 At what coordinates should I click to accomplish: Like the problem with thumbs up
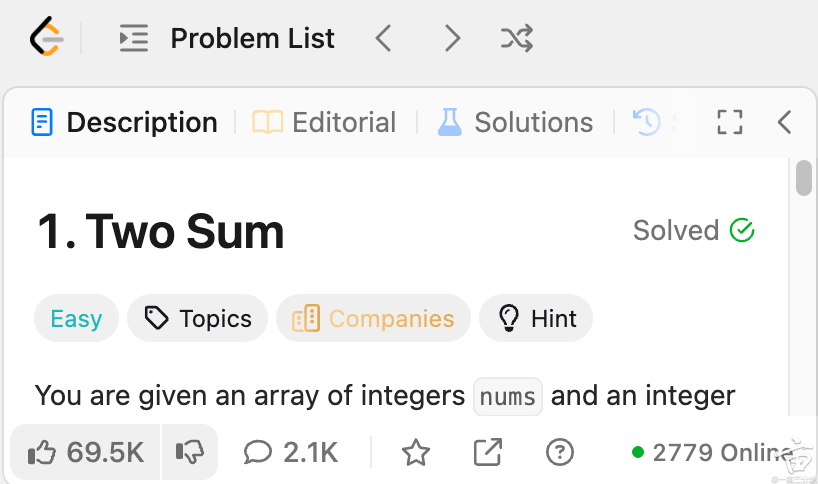point(86,452)
